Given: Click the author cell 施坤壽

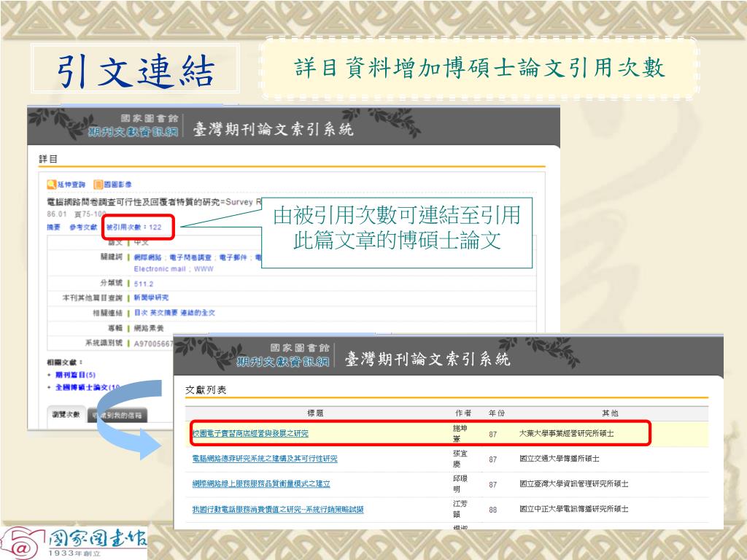Looking at the screenshot, I should [x=460, y=433].
